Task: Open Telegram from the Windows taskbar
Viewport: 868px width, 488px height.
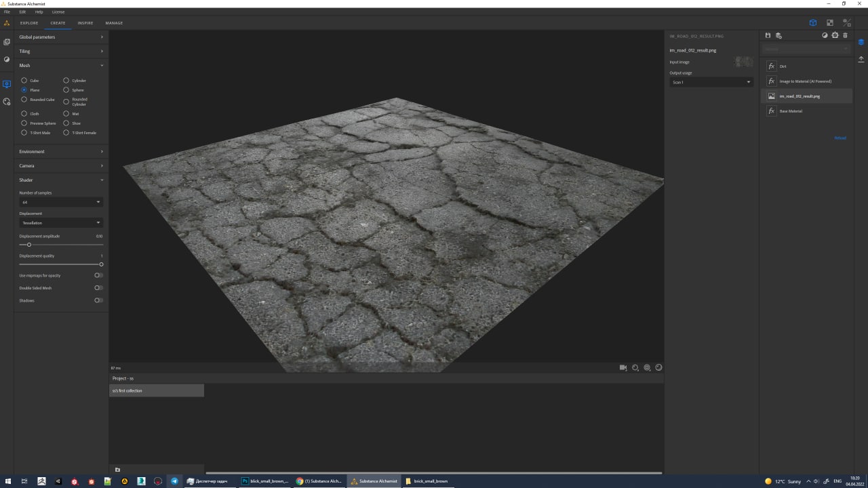Action: [174, 481]
